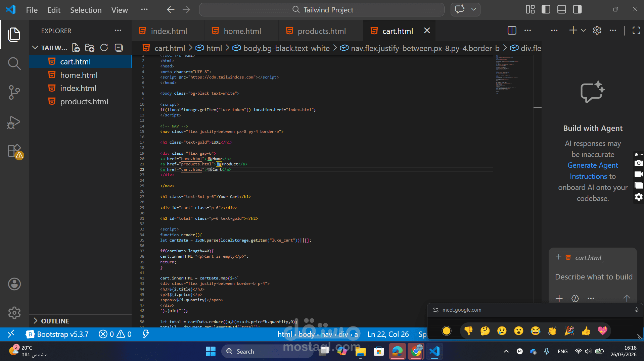Open the Bootstrap v5.3.7 status bar item
The image size is (644, 361).
click(x=57, y=334)
